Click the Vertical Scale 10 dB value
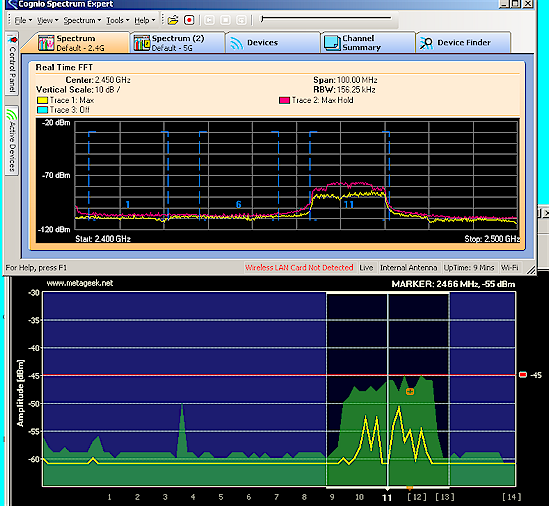Image resolution: width=550 pixels, height=507 pixels. point(108,90)
